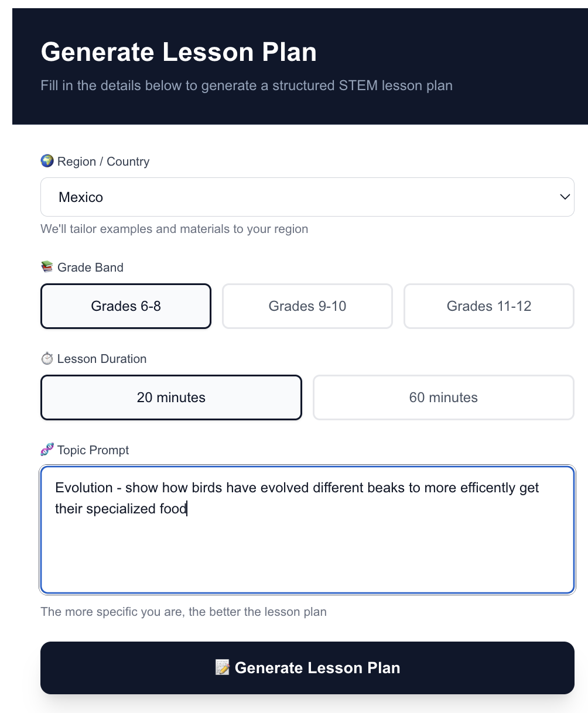588x713 pixels.
Task: Set lesson duration to 20 minutes
Action: [x=171, y=397]
